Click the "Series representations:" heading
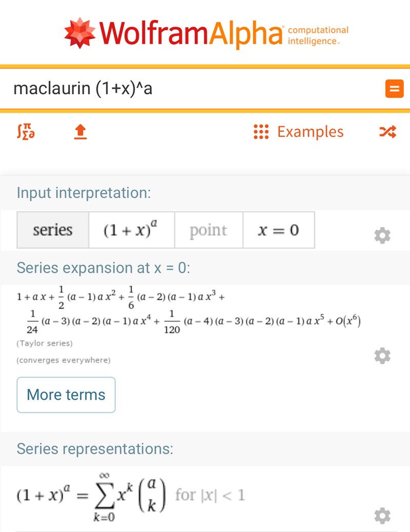 (95, 449)
